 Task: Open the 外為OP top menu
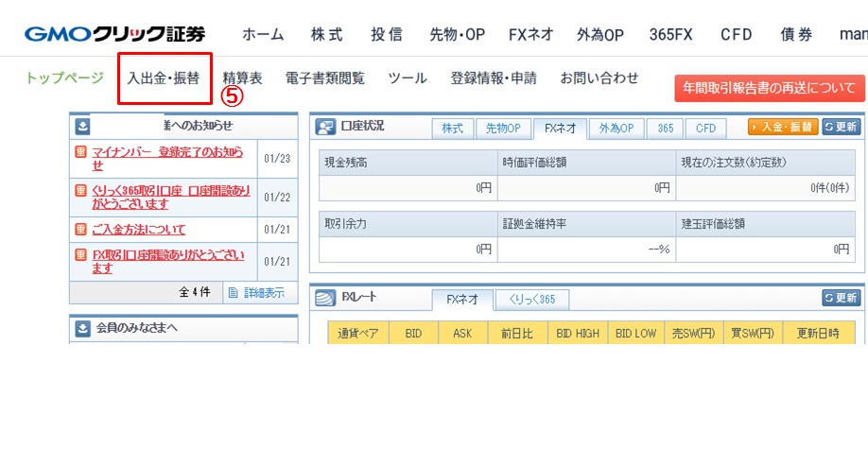coord(600,35)
